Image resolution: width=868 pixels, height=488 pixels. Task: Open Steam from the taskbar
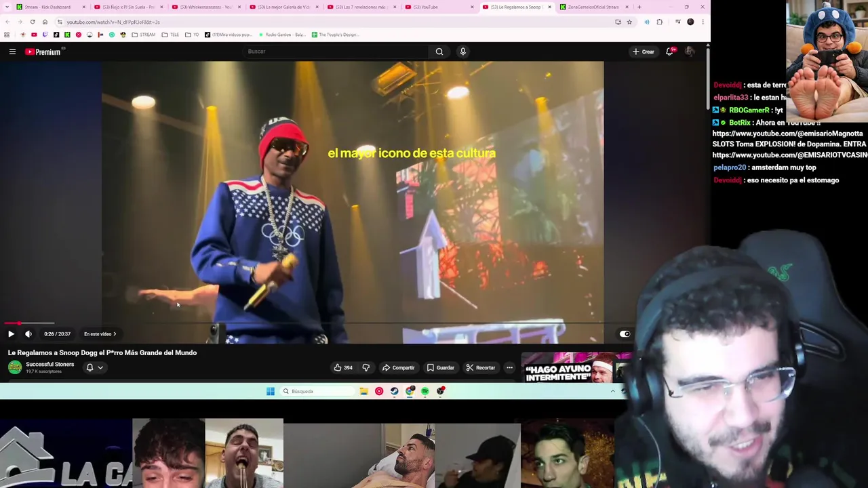tap(395, 391)
